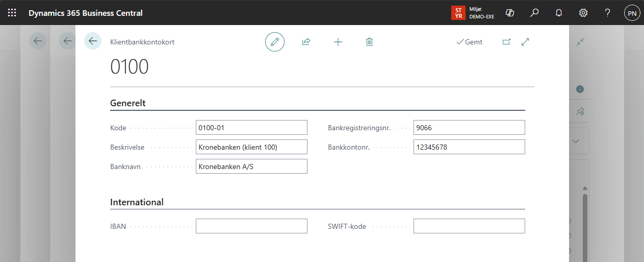Image resolution: width=644 pixels, height=262 pixels.
Task: Open Copilot icon in top bar
Action: [509, 13]
